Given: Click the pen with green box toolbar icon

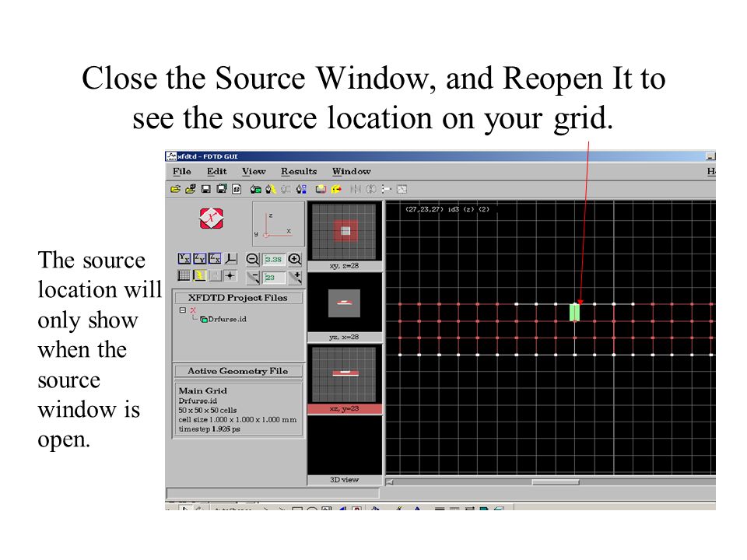Looking at the screenshot, I should [256, 189].
